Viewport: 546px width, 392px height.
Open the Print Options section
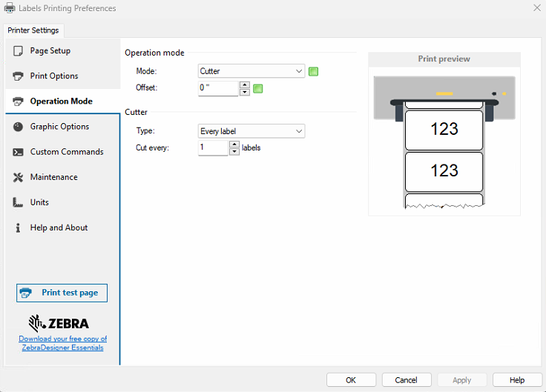point(63,76)
